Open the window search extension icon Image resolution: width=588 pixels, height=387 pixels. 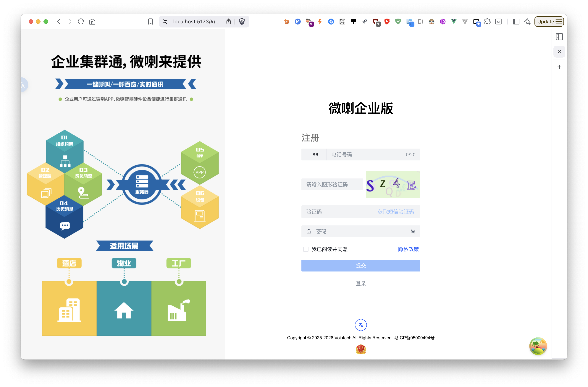pos(499,22)
